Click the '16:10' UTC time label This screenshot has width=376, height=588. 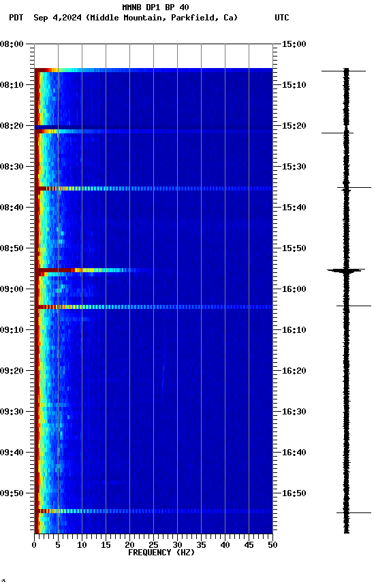point(294,330)
